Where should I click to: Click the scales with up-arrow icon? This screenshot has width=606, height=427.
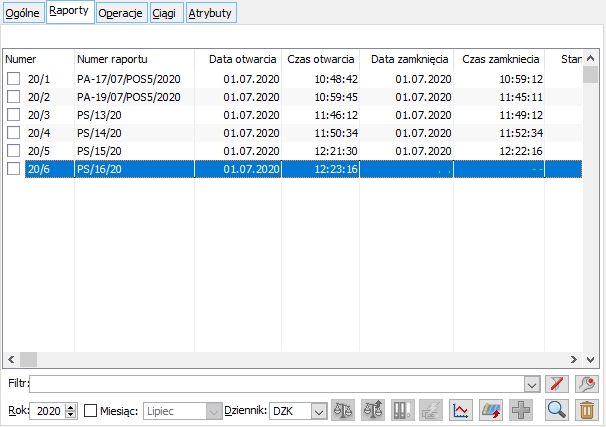(x=373, y=410)
